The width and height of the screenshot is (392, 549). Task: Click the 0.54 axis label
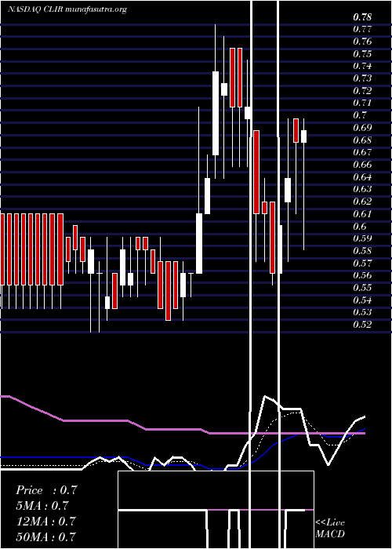click(x=362, y=300)
